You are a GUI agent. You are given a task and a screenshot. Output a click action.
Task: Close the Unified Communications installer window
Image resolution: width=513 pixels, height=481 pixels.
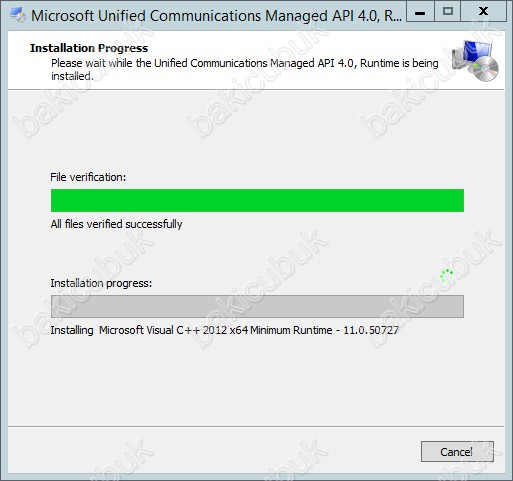pos(483,13)
